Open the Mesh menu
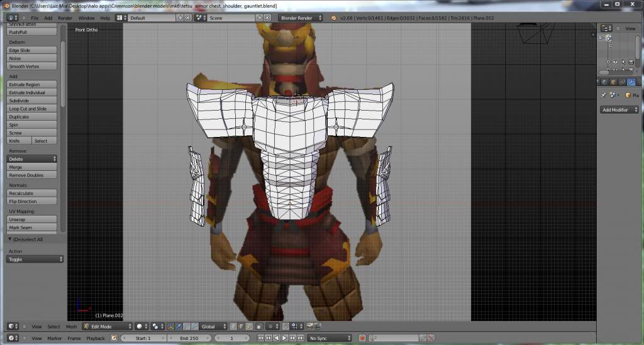This screenshot has width=644, height=345. tap(72, 327)
